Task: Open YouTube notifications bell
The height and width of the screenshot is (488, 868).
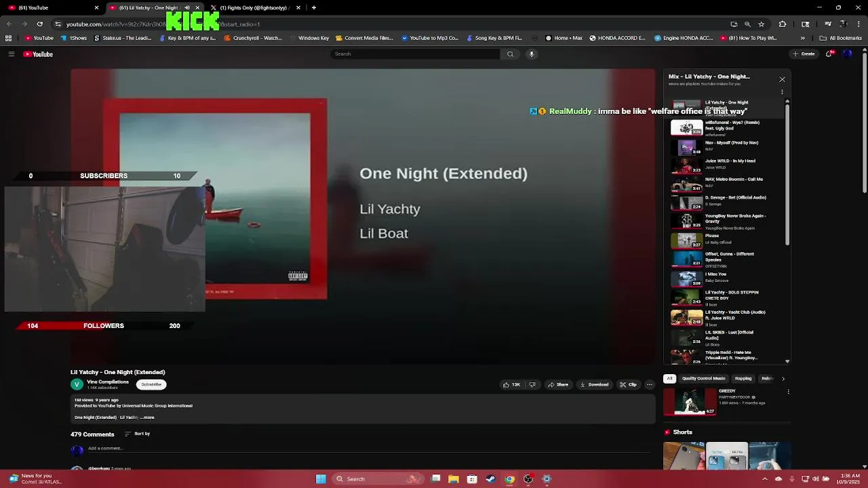Action: [x=829, y=54]
